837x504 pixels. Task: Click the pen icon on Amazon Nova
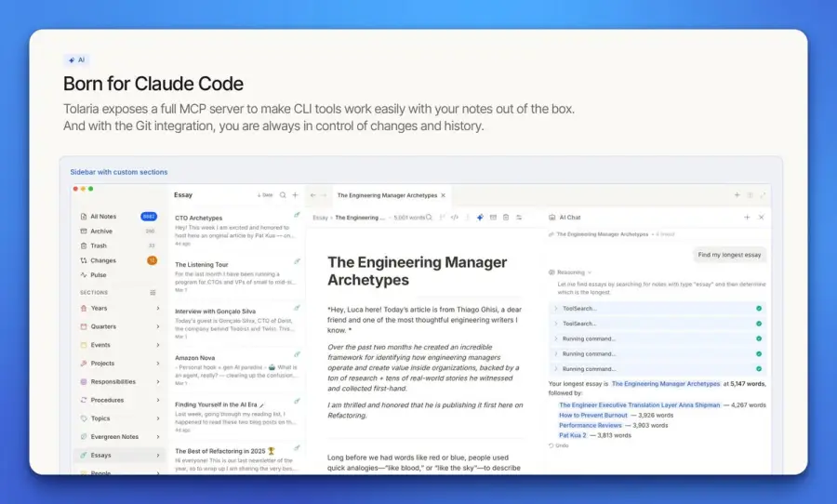pos(297,354)
